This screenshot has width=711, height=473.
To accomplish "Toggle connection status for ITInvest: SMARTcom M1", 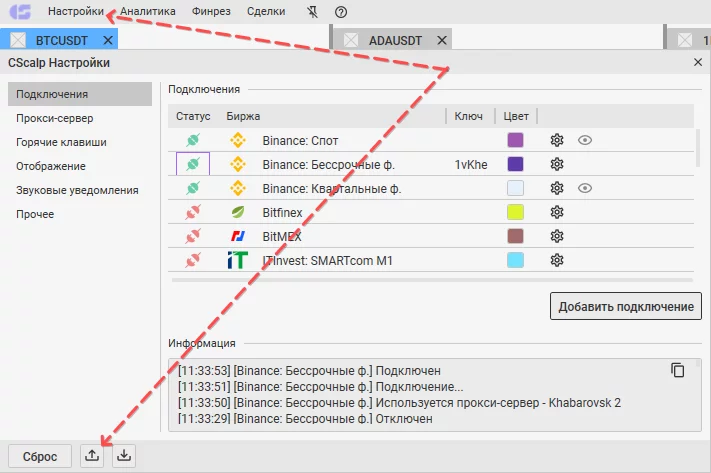I will (193, 260).
